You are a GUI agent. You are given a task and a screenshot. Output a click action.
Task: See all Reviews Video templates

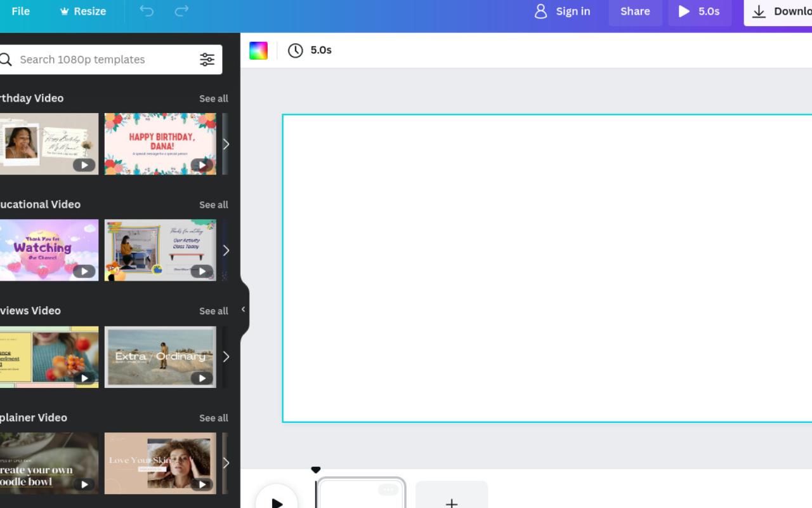(x=213, y=311)
